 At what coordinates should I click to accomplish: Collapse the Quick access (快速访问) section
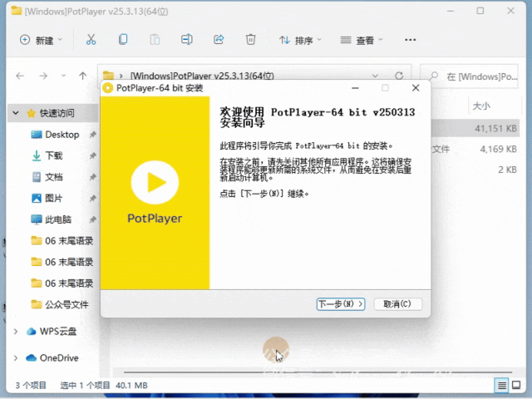[x=16, y=113]
